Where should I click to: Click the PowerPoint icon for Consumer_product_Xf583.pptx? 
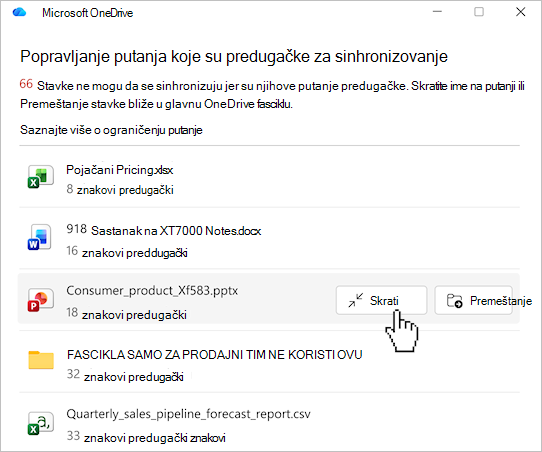(40, 299)
